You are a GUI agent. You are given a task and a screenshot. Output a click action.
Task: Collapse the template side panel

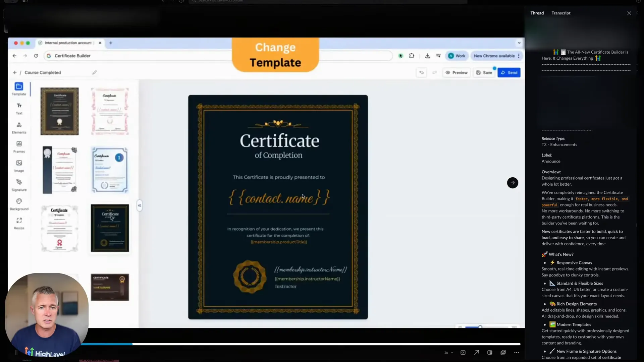tap(140, 205)
